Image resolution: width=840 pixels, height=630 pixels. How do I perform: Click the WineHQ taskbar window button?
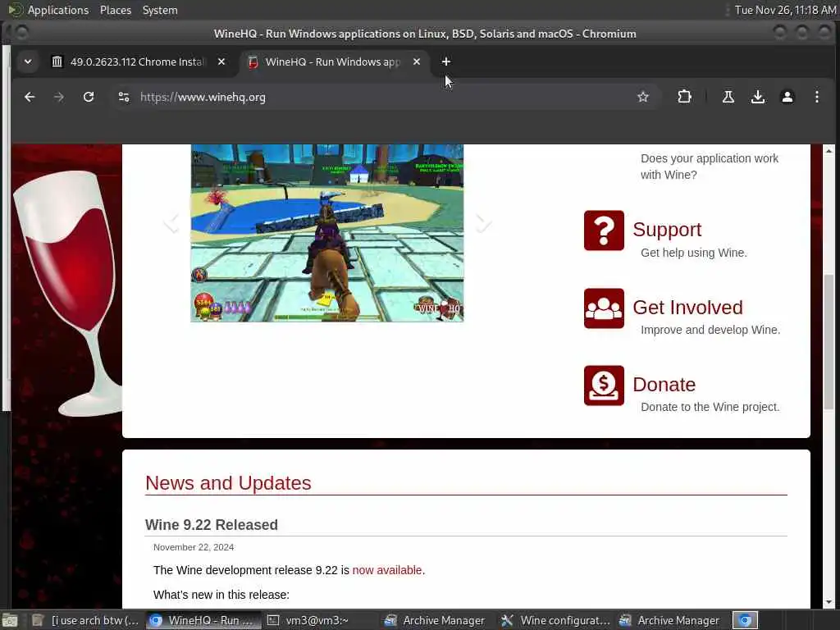coord(202,620)
